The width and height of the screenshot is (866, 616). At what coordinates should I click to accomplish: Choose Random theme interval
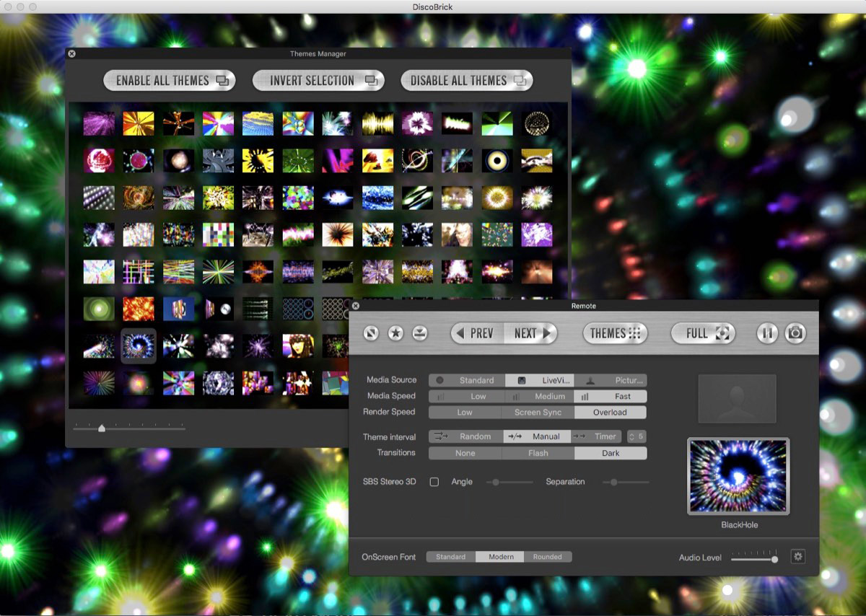[465, 436]
